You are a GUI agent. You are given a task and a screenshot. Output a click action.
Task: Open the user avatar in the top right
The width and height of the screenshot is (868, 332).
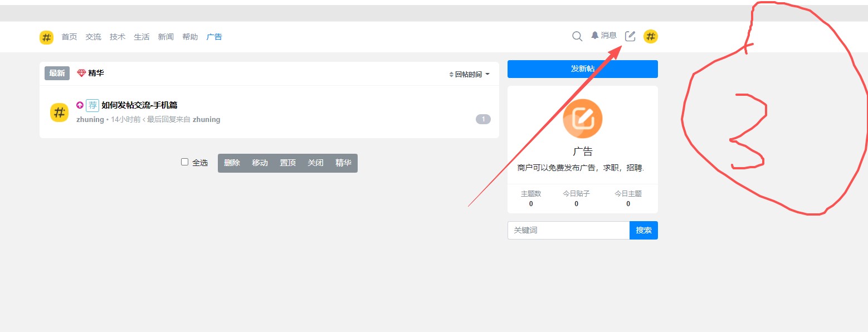click(650, 37)
